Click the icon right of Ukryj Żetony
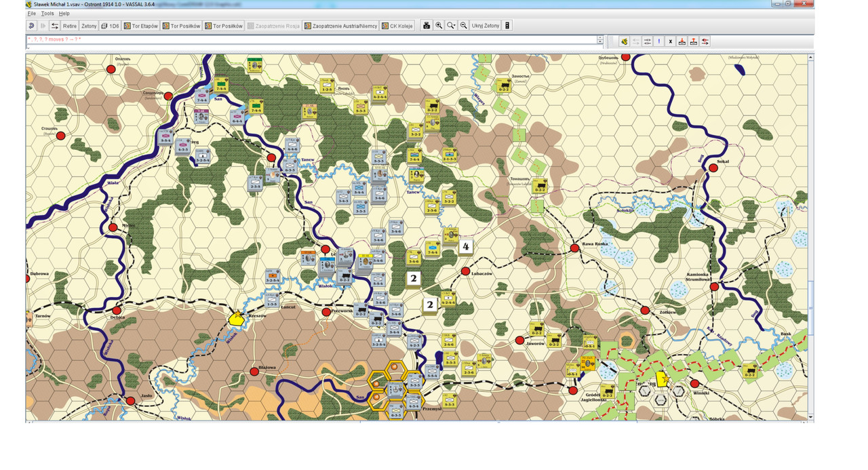Screen dimensions: 868x470 pyautogui.click(x=507, y=26)
